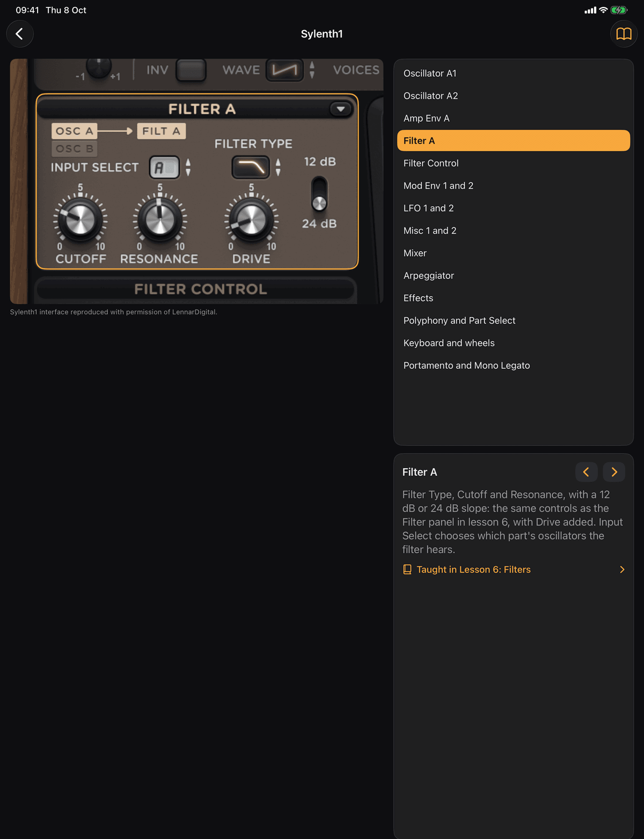Click the 12 dB label
Image resolution: width=644 pixels, height=839 pixels.
320,162
